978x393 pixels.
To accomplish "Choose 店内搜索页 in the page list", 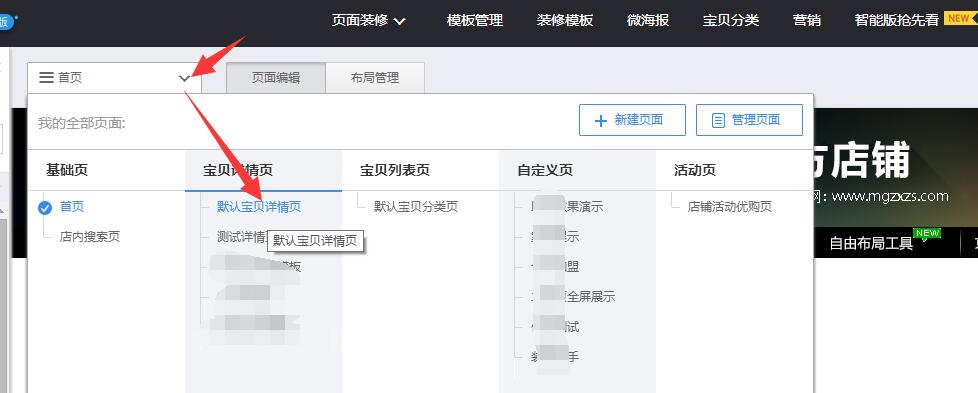I will pos(90,237).
